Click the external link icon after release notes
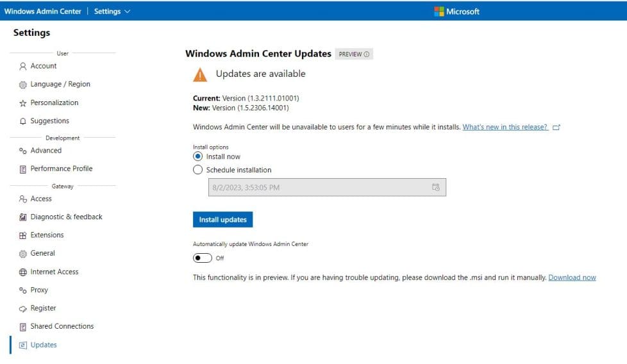The width and height of the screenshot is (627, 364). (x=556, y=128)
